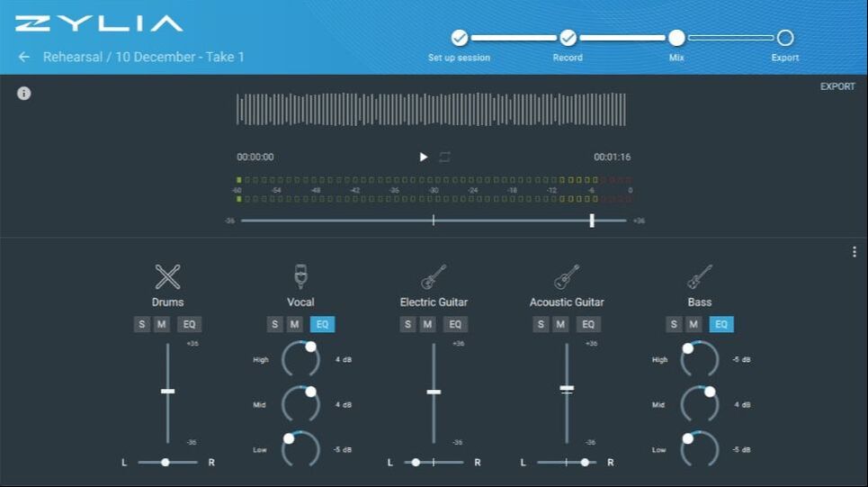Click the Acoustic Guitar track name
The image size is (868, 487).
click(567, 302)
